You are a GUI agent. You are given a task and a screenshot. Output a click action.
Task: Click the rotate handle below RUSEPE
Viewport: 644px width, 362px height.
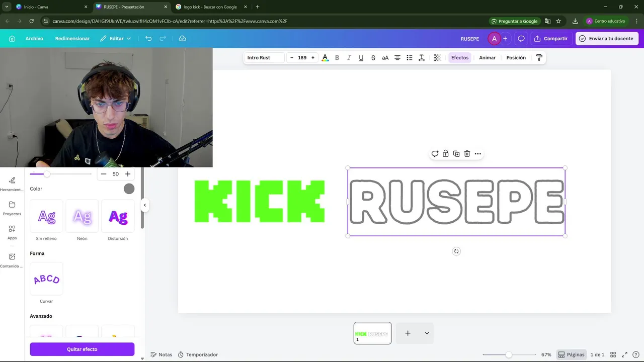click(x=456, y=251)
